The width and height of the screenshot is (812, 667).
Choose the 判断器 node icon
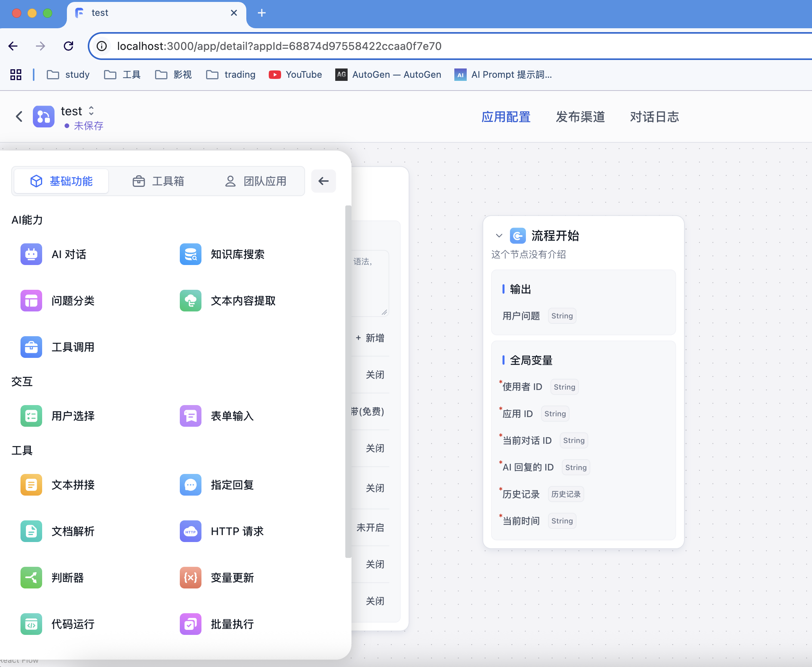point(31,578)
